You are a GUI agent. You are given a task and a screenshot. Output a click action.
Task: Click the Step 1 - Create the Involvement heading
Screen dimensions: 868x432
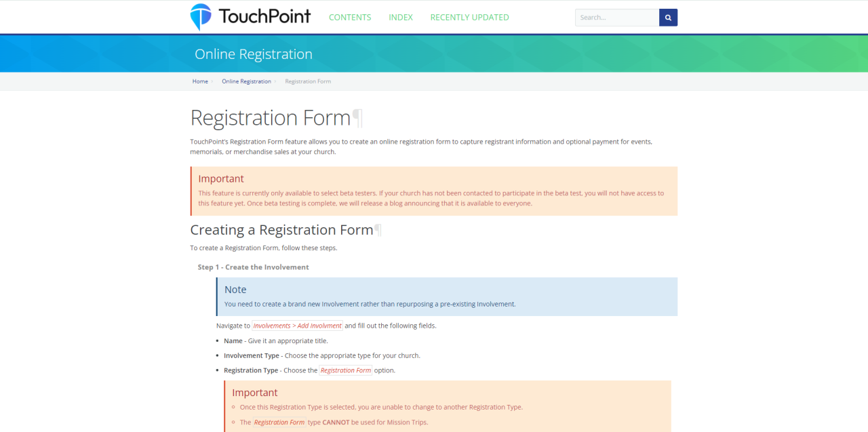pos(253,267)
